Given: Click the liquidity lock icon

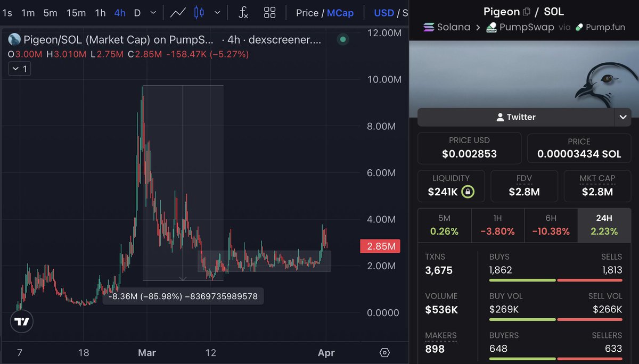Looking at the screenshot, I should 467,192.
